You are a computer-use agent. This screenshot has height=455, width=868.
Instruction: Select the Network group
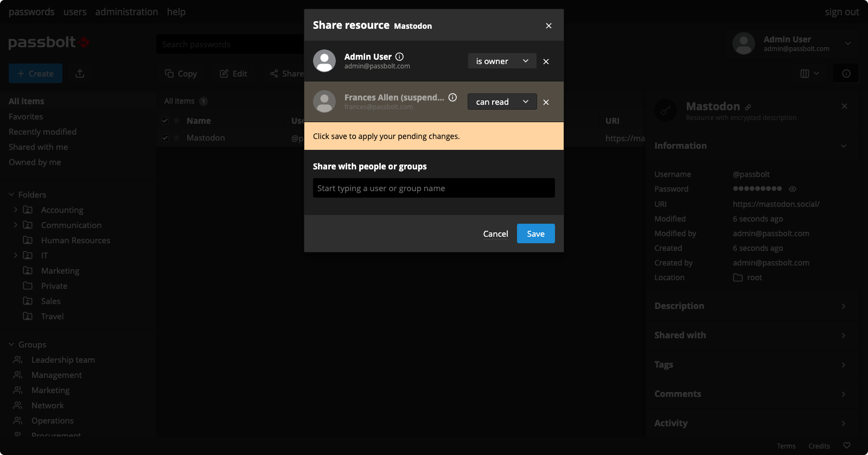point(47,405)
